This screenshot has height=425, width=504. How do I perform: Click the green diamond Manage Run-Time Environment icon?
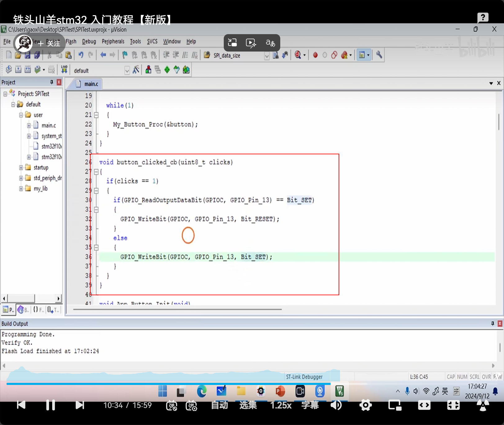click(x=167, y=70)
